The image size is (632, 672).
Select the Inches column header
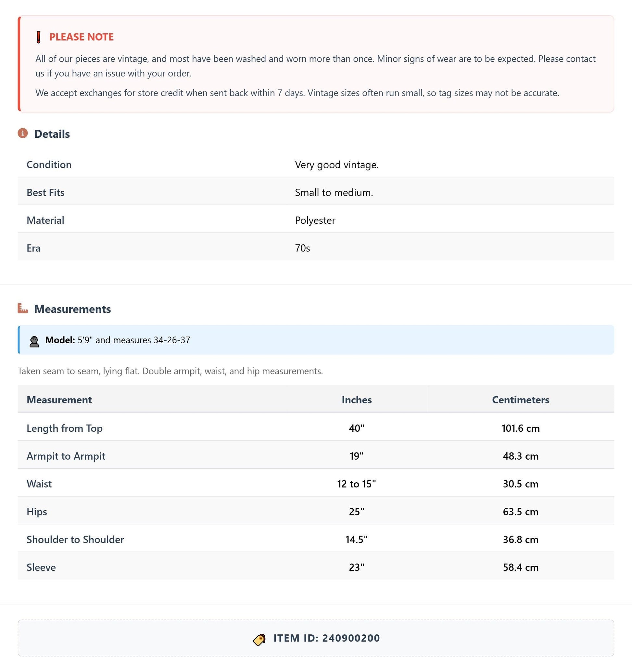(x=357, y=399)
